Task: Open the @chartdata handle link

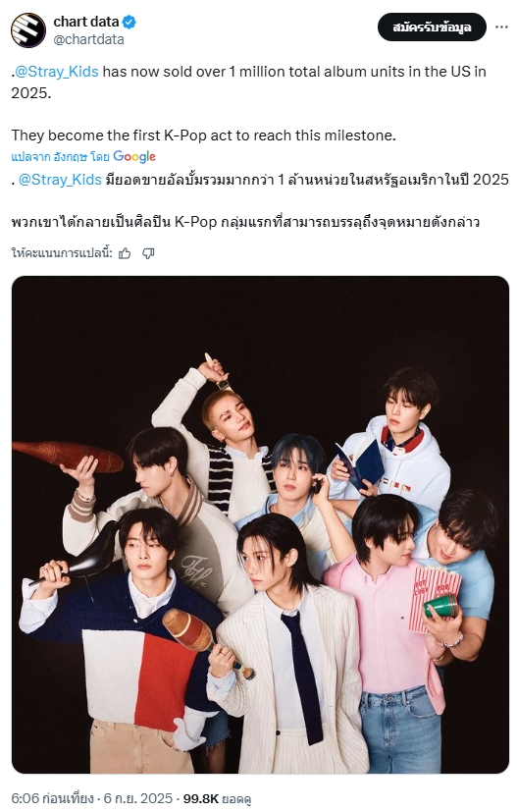Action: click(x=88, y=39)
